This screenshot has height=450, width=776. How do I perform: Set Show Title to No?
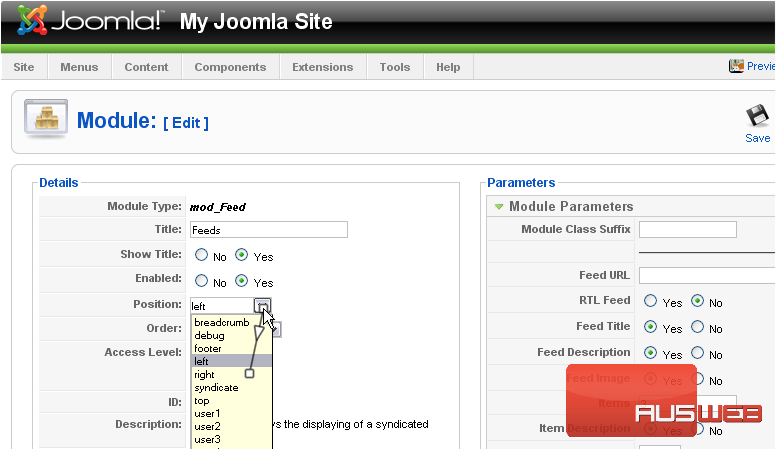201,256
